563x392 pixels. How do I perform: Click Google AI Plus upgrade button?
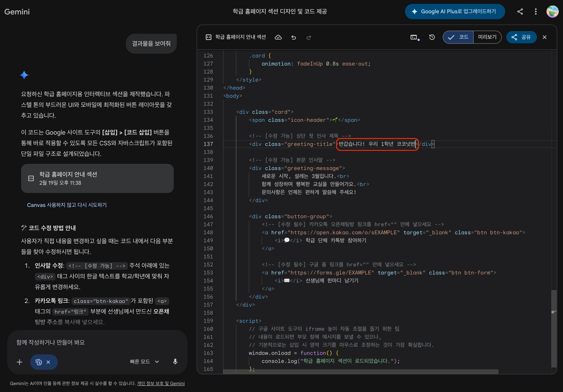pyautogui.click(x=455, y=12)
